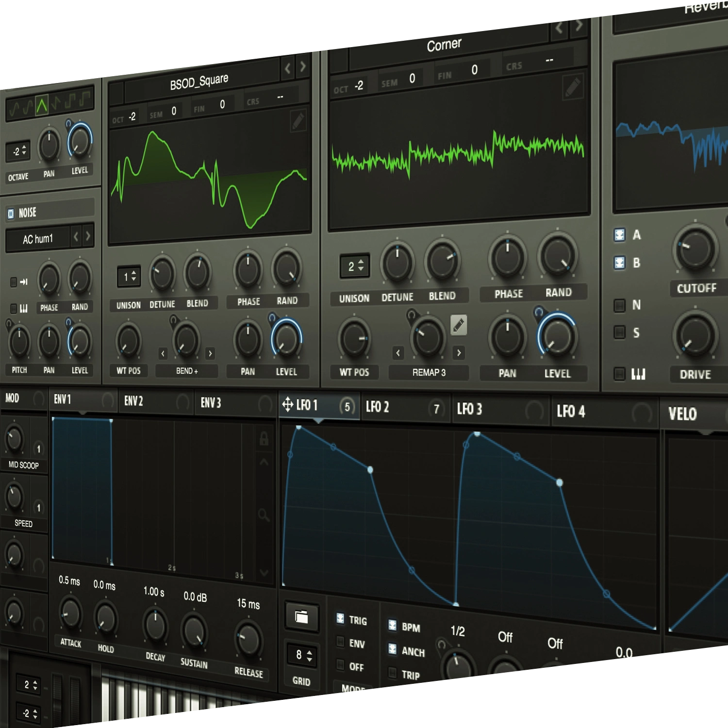This screenshot has width=728, height=728.
Task: Select the triangle waveform for sub oscillator
Action: tap(42, 105)
